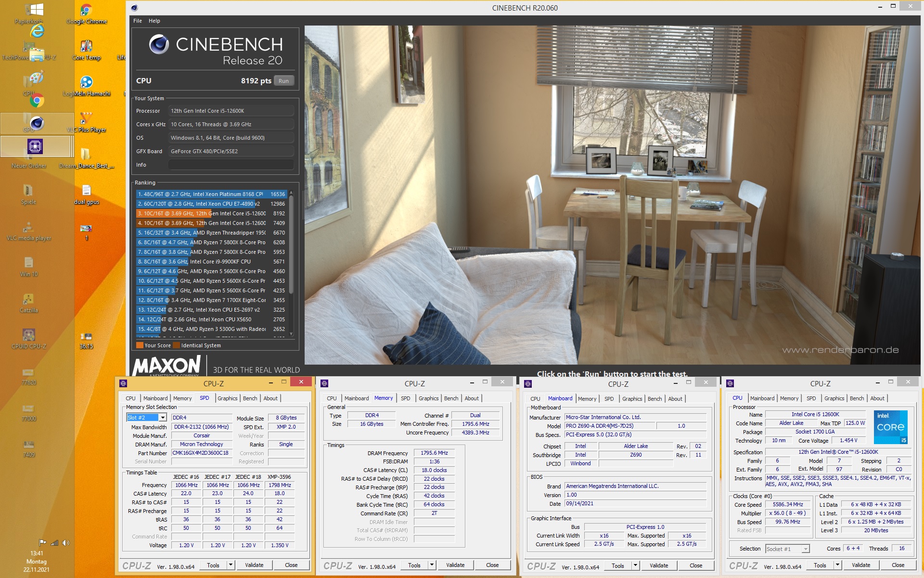Open the Google Chrome desktop shortcut
Screen dimensions: 924x578
click(87, 13)
